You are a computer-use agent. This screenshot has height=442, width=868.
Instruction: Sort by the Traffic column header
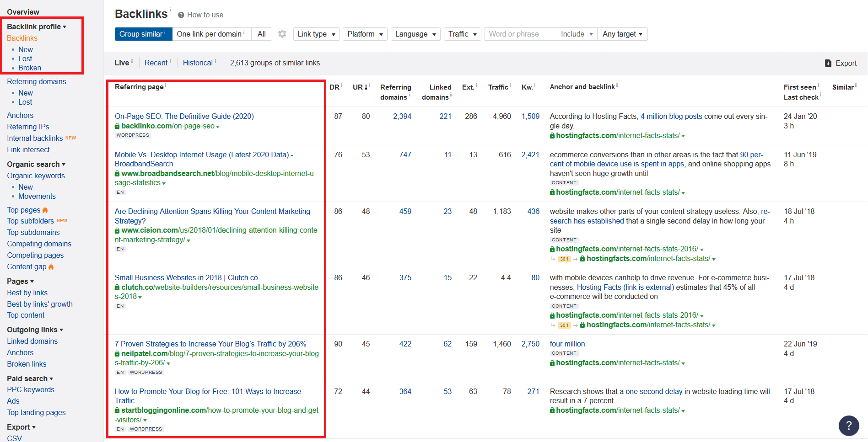[x=498, y=87]
